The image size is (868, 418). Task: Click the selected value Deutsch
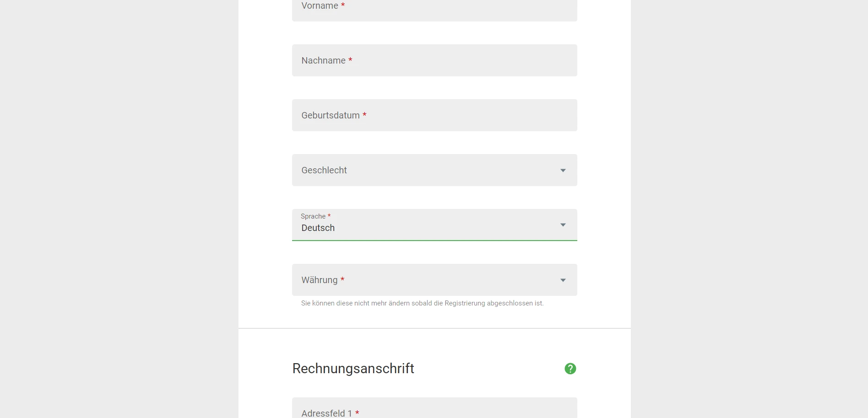click(x=318, y=228)
